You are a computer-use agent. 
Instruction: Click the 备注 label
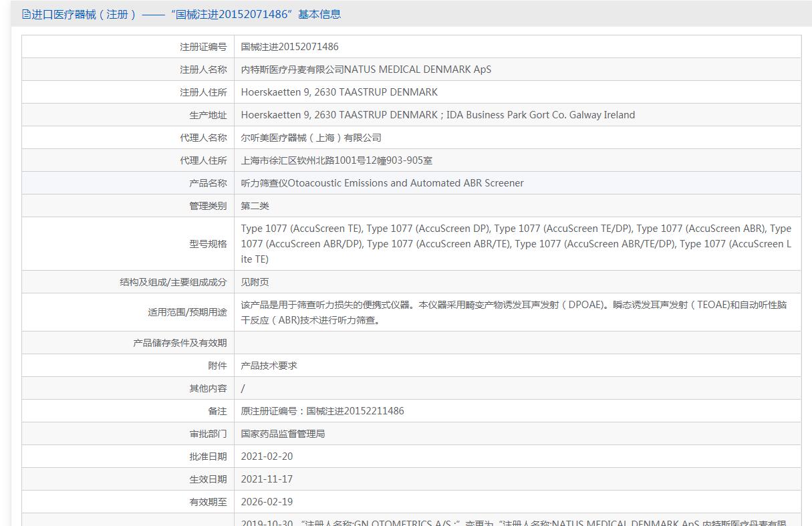217,411
